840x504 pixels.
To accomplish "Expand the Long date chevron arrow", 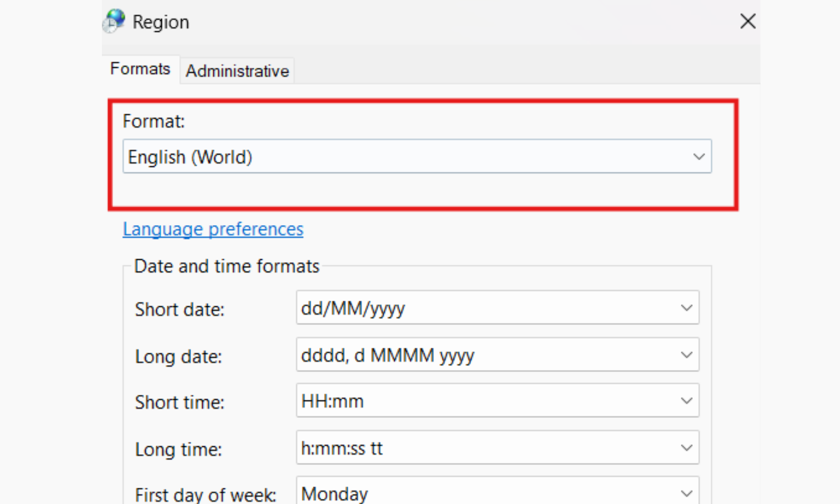I will click(687, 354).
